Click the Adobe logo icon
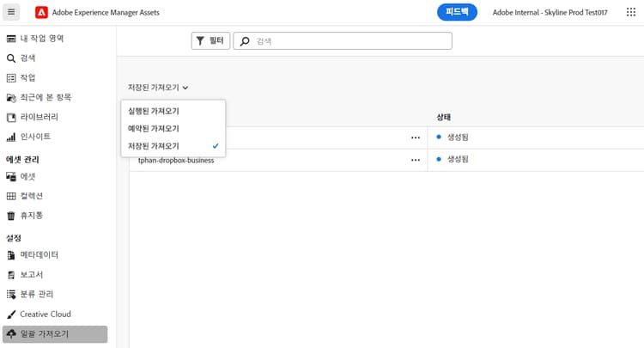Image resolution: width=644 pixels, height=348 pixels. 41,13
